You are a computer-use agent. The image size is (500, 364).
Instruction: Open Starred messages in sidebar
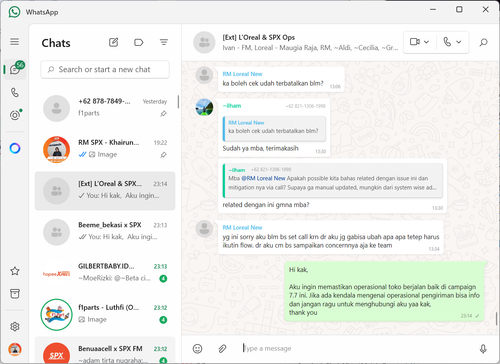pyautogui.click(x=15, y=271)
